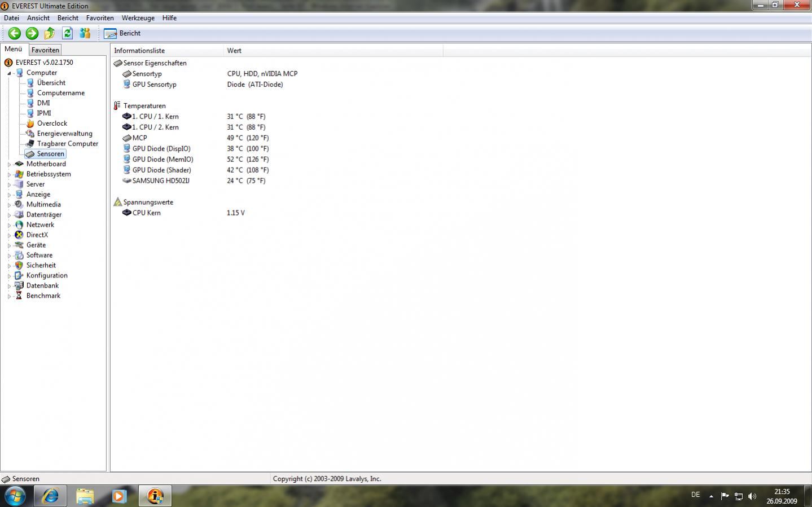Click the Up one level toolbar icon

coord(50,33)
